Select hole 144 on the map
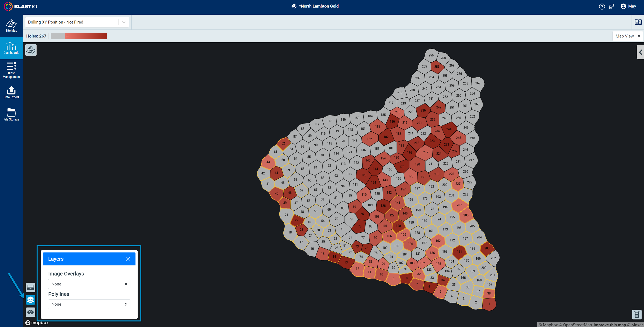The height and width of the screenshot is (327, 644). point(375,169)
